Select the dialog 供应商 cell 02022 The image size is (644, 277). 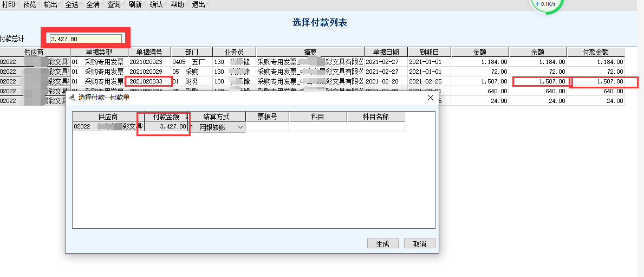tap(108, 127)
